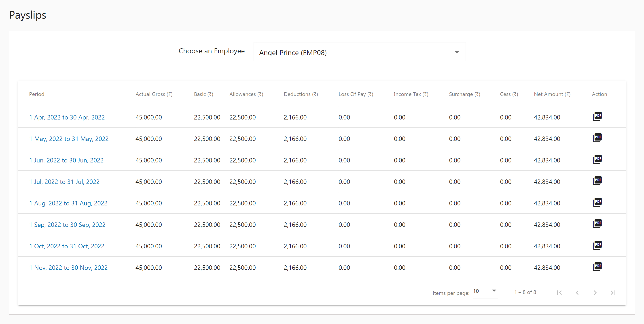Click the 1 – 8 of 8 range label
644x324 pixels.
point(525,292)
